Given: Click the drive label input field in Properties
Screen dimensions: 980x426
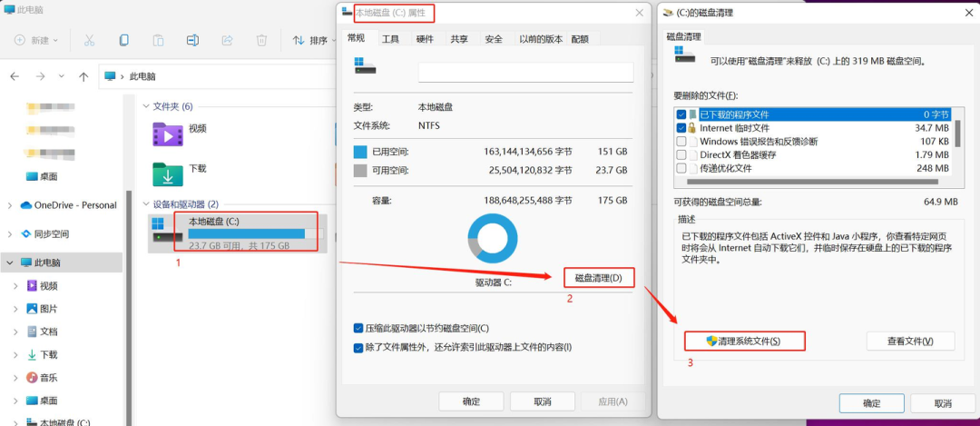Looking at the screenshot, I should (x=525, y=72).
